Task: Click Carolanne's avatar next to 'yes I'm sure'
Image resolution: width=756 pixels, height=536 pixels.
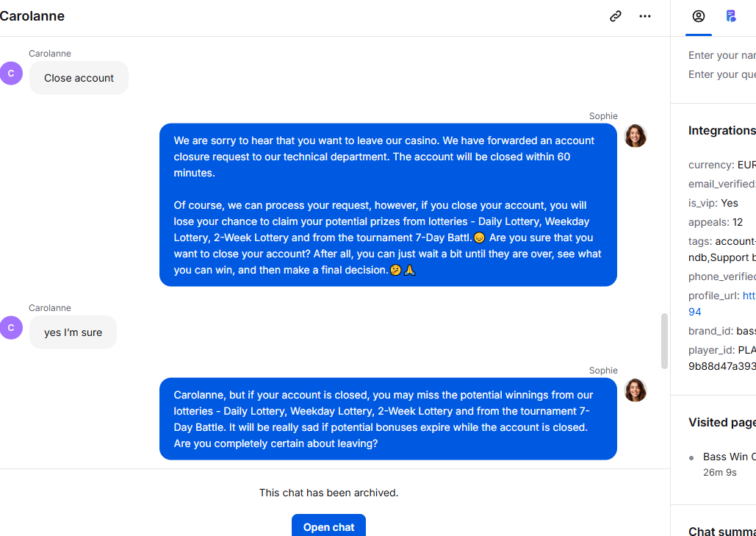Action: [x=11, y=328]
